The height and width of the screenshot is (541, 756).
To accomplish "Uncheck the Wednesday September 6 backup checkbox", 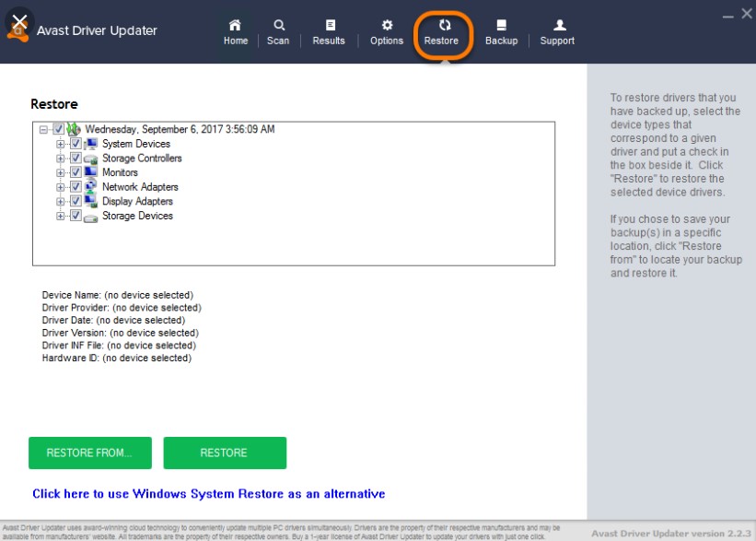I will pos(58,129).
